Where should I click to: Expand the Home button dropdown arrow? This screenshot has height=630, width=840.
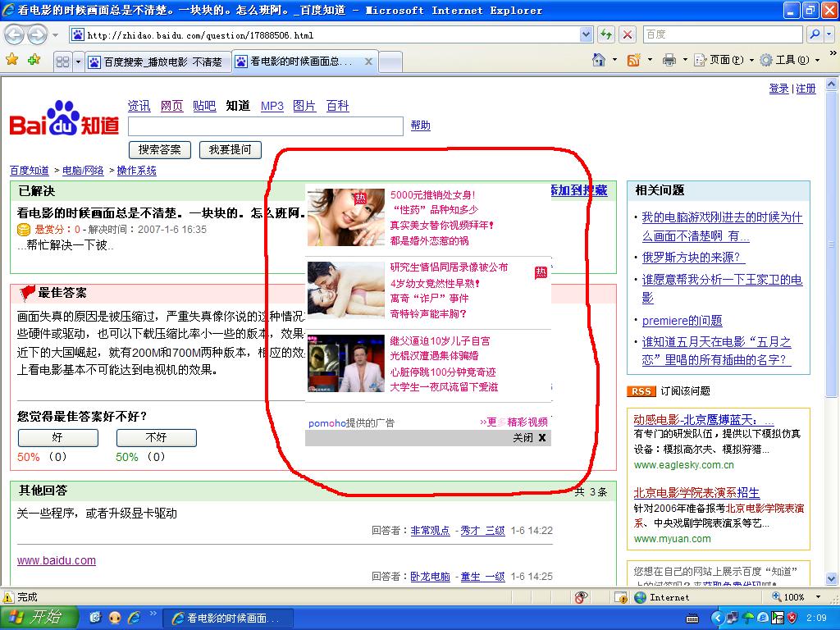[614, 59]
